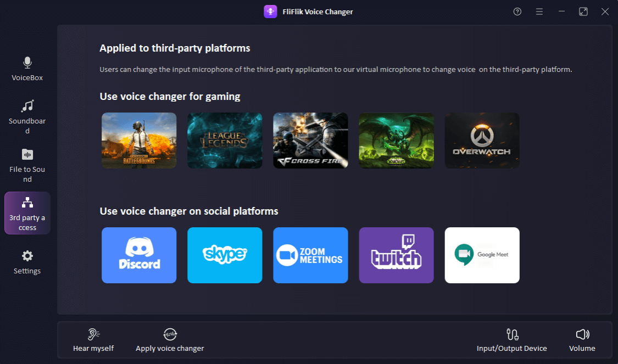Choose the Zoom Meetings tile
This screenshot has height=364, width=618.
(310, 255)
